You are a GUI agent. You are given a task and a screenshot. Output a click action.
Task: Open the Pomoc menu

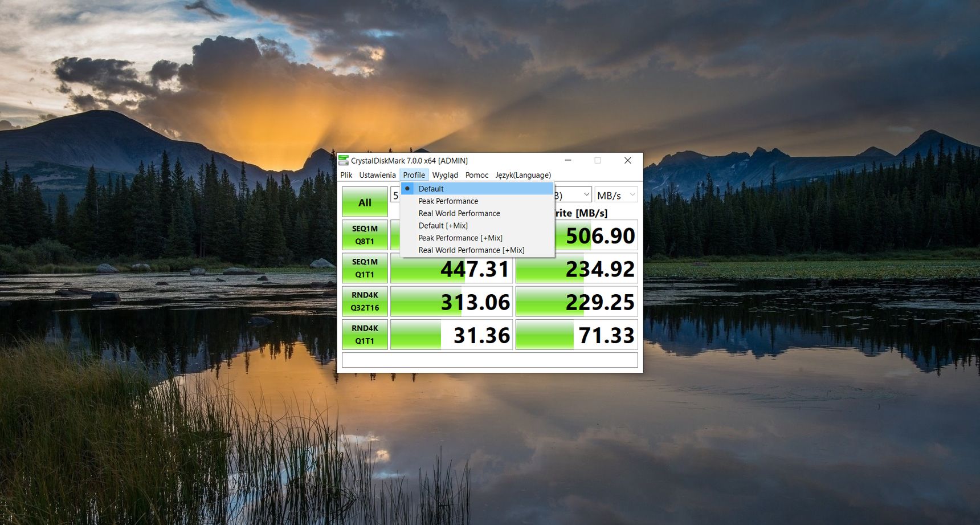477,175
